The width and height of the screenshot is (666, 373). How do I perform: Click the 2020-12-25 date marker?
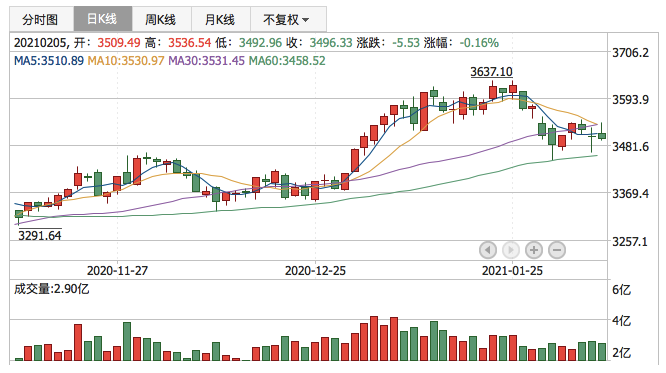[315, 271]
